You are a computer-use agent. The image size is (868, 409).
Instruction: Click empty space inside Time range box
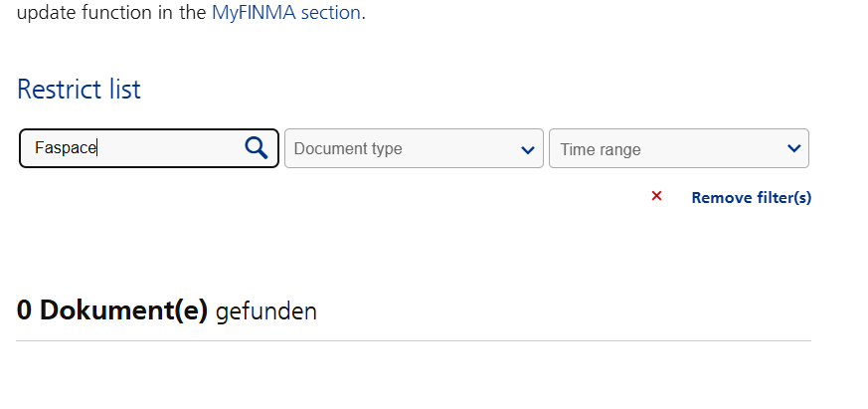(714, 148)
